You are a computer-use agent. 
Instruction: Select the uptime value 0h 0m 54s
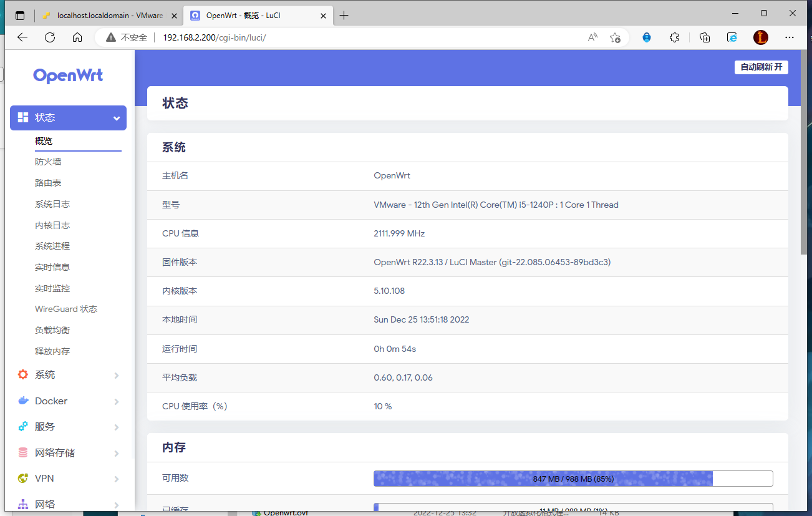point(395,349)
